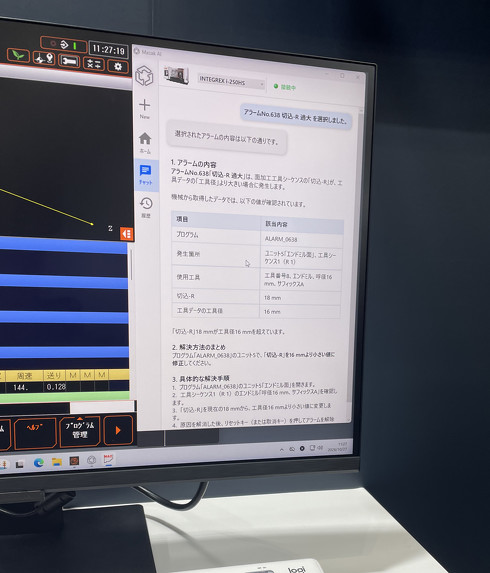
Task: Click the green leaf eco icon
Action: (18, 55)
